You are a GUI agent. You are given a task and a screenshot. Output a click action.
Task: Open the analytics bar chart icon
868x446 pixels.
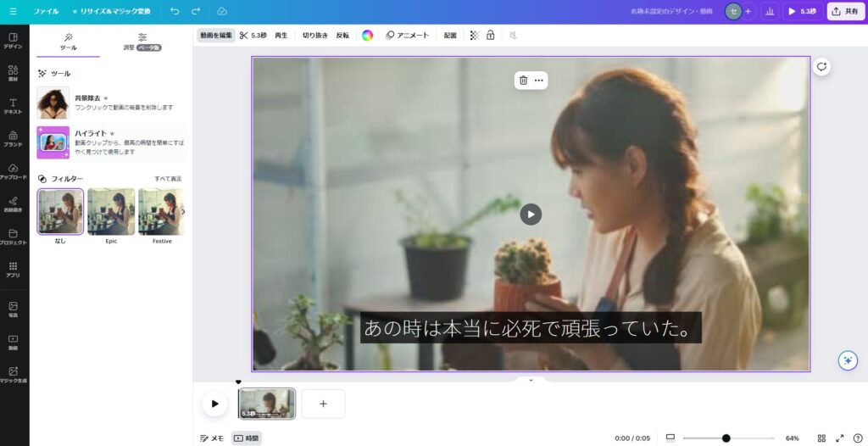[770, 11]
